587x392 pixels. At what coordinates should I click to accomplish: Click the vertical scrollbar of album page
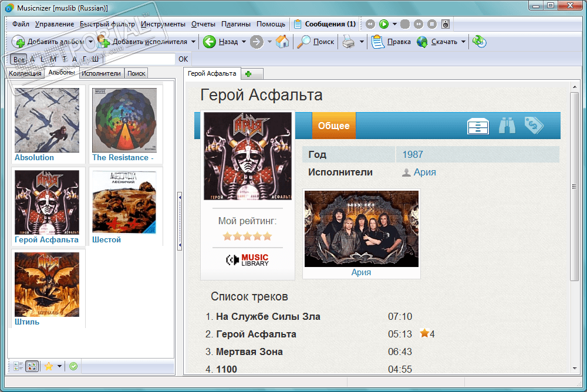coord(574,186)
